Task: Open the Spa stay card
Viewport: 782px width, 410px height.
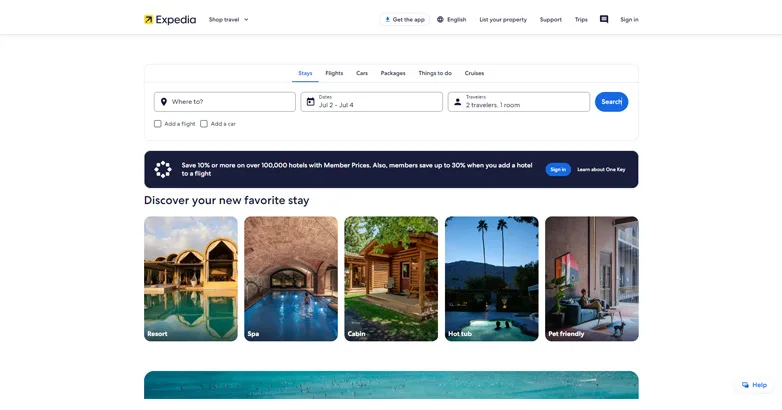Action: 291,279
